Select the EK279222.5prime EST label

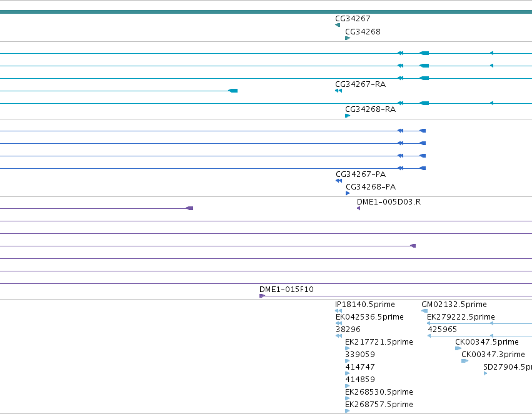pyautogui.click(x=461, y=317)
